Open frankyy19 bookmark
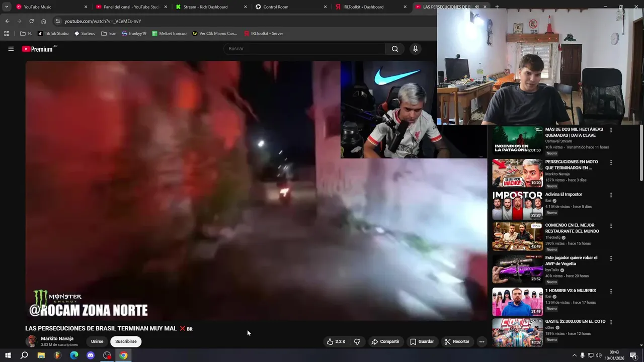The image size is (644, 362). click(134, 34)
